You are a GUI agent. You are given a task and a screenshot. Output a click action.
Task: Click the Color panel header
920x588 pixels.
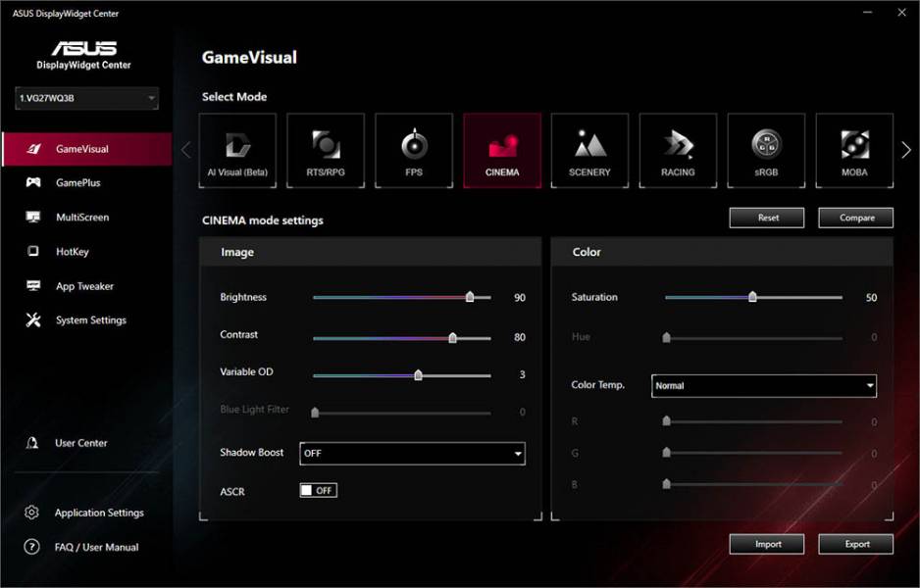click(x=722, y=252)
